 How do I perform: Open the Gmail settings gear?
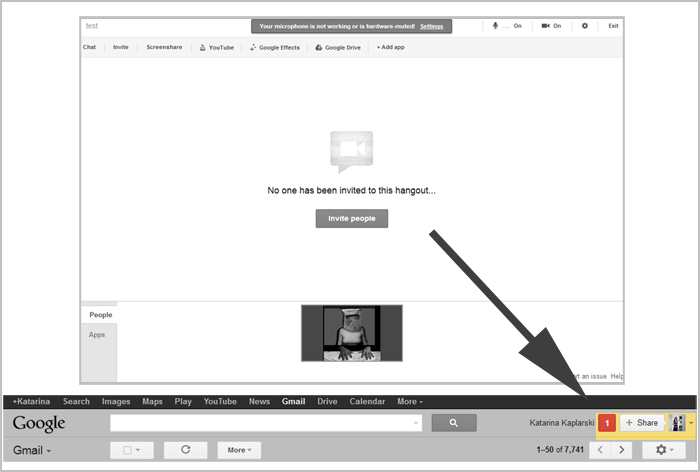tap(664, 450)
